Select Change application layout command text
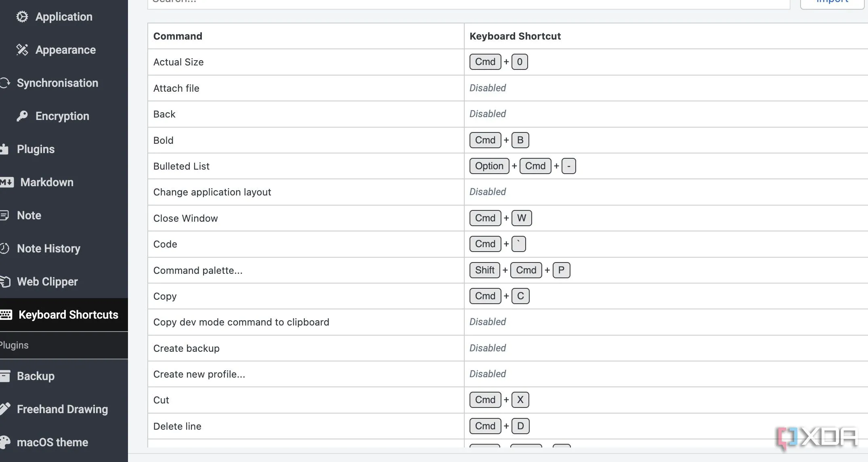 tap(212, 192)
